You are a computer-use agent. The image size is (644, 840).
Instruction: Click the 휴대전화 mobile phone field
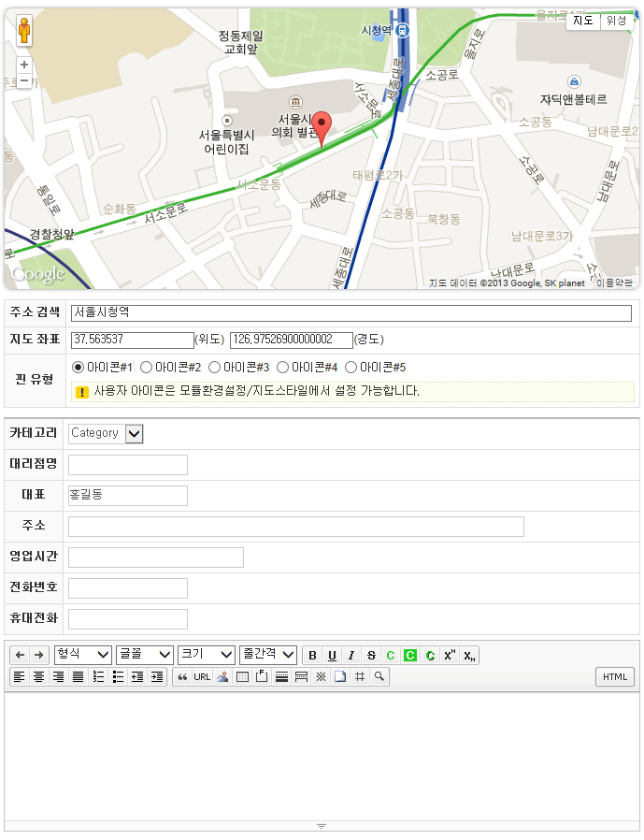point(128,619)
